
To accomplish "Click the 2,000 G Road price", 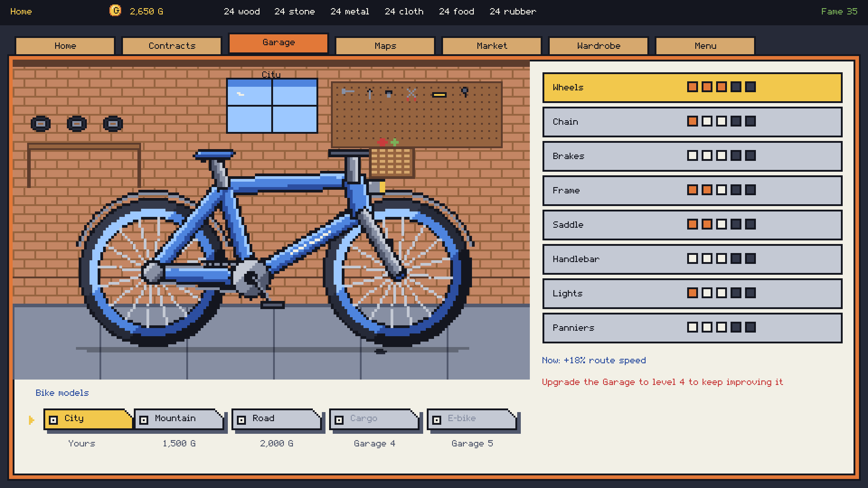I will click(x=277, y=444).
